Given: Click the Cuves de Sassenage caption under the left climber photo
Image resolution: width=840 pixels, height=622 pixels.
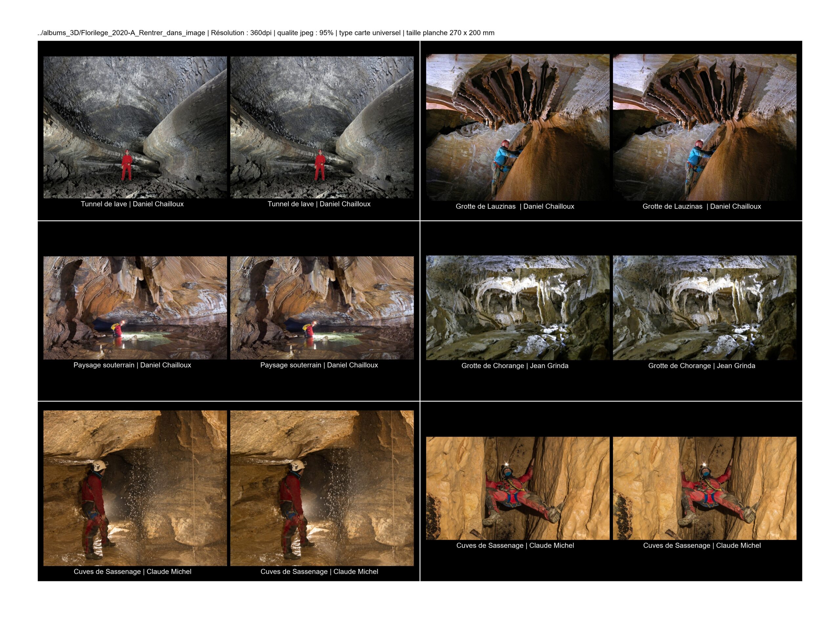Looking at the screenshot, I should coord(515,546).
